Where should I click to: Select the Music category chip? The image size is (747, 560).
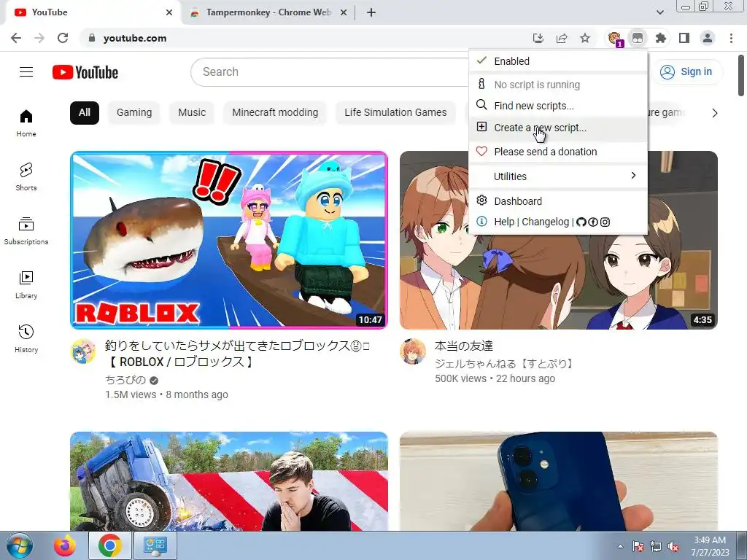pos(192,113)
